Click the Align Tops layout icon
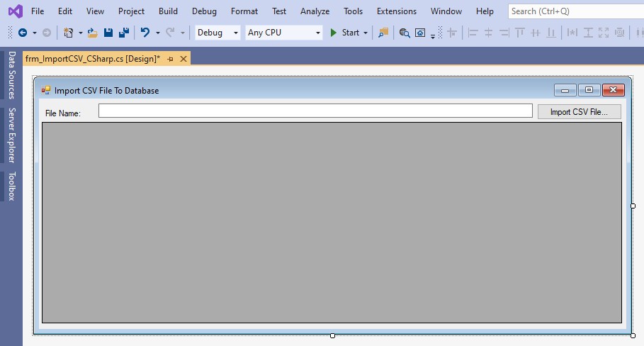Viewport: 644px width, 346px height. click(x=520, y=33)
